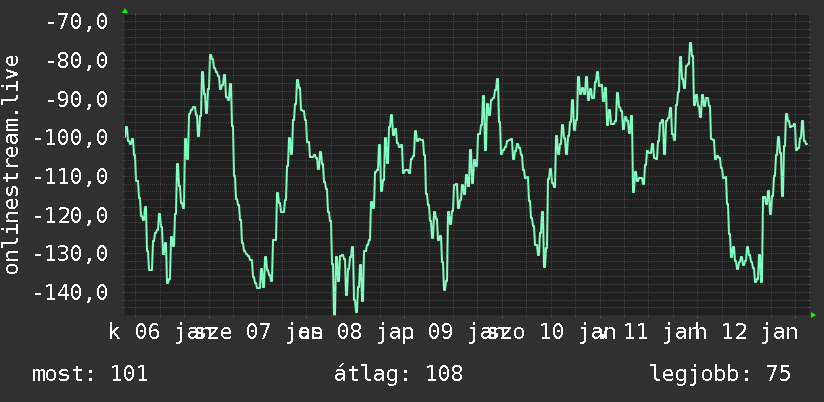Viewport: 824px width, 402px height.
Task: Click the -140,0 y-axis label
Action: tap(71, 293)
